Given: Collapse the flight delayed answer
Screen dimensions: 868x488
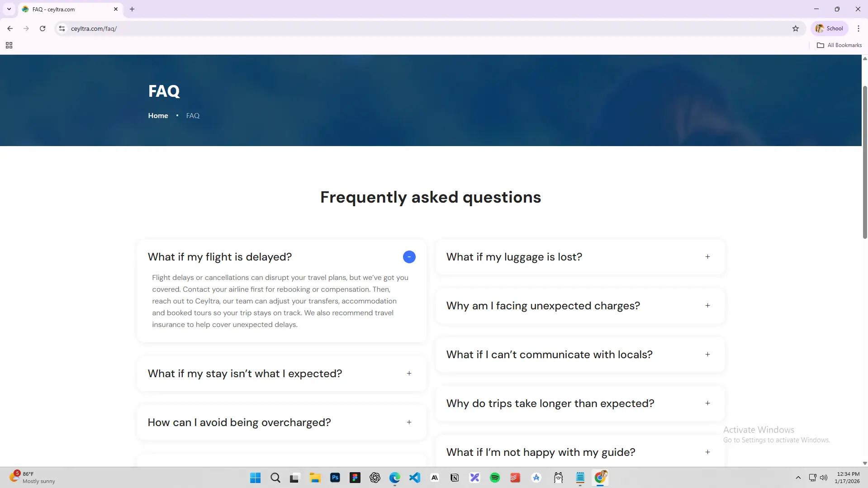Looking at the screenshot, I should tap(409, 257).
